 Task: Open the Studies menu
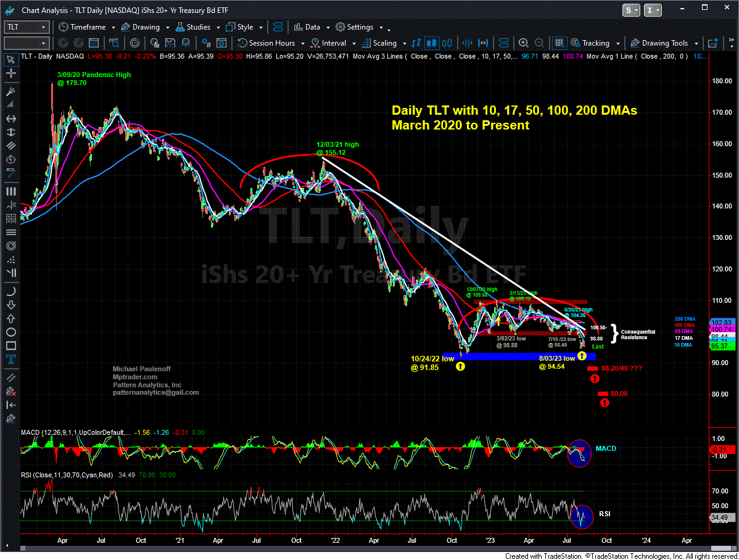[197, 27]
